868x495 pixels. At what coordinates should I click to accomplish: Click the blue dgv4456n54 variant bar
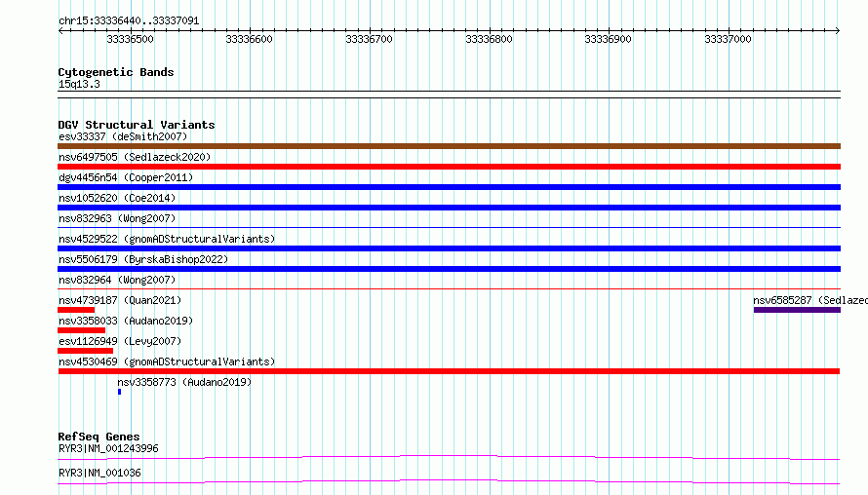point(449,187)
